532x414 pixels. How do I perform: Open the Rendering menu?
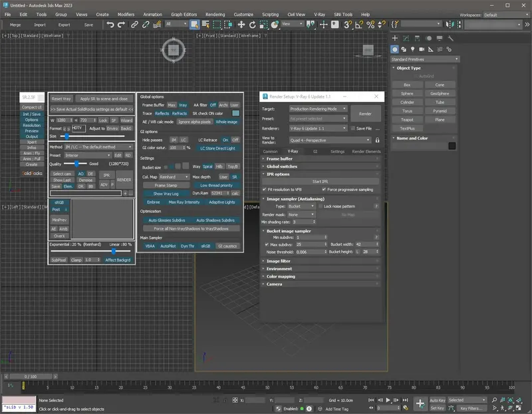pos(215,14)
